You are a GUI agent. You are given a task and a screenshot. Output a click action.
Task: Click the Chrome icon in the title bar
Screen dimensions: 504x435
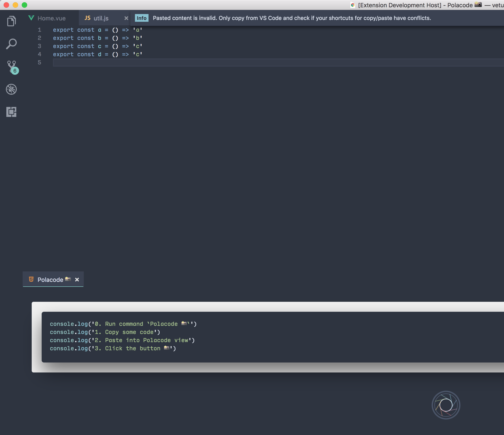coord(353,5)
